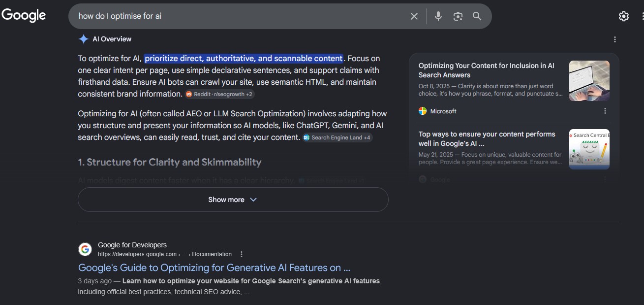Open Top ways to ensure your content card
Viewport: 644px width, 305px height.
487,139
